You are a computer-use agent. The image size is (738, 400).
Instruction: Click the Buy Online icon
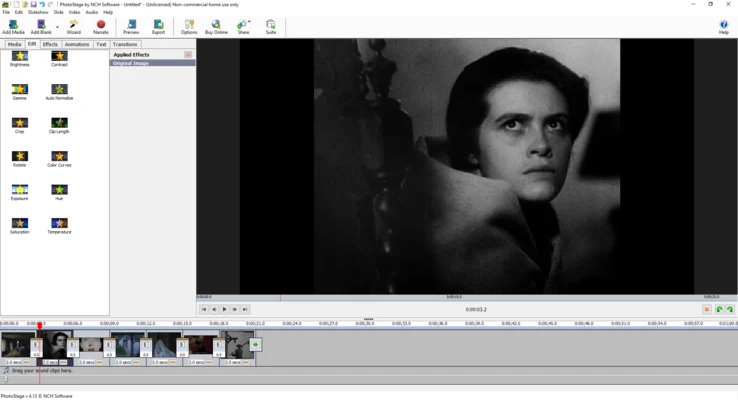216,27
